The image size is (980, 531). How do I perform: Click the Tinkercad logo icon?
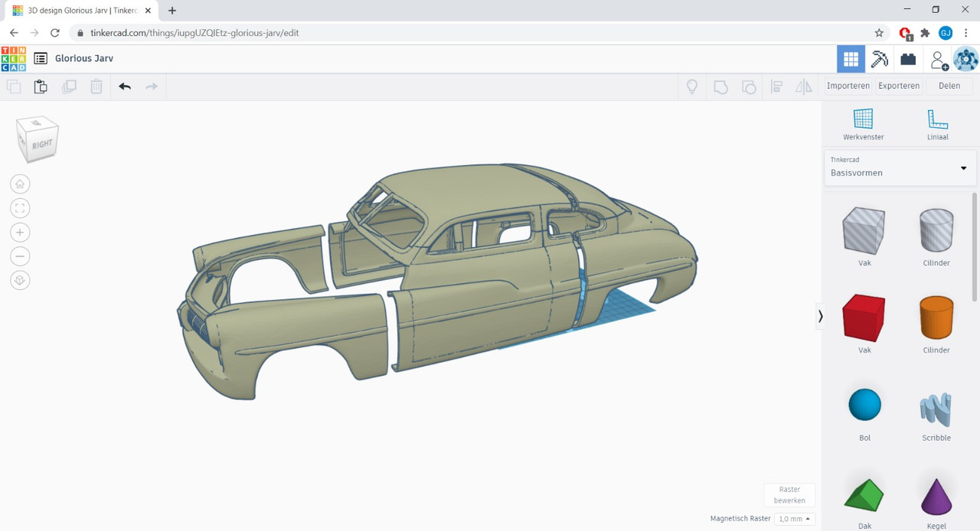[x=13, y=59]
